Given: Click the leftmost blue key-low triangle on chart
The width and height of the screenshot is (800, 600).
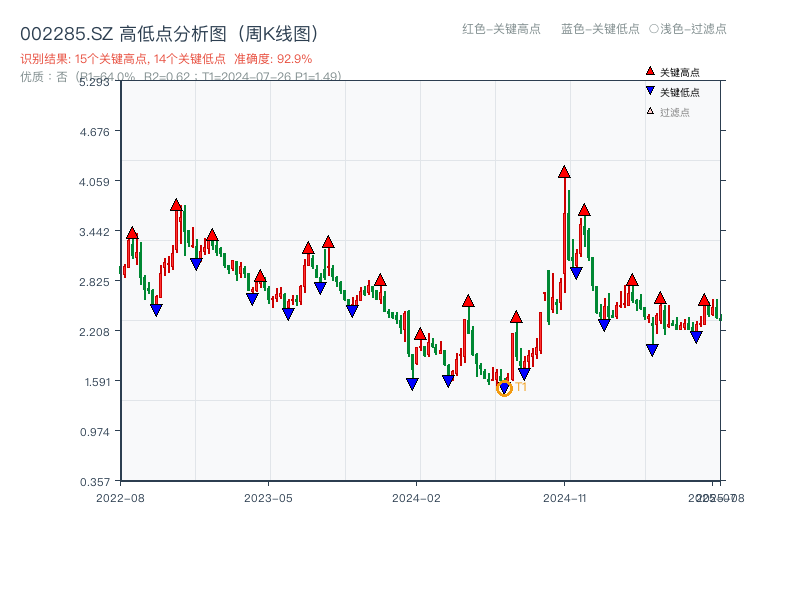Looking at the screenshot, I should [156, 310].
